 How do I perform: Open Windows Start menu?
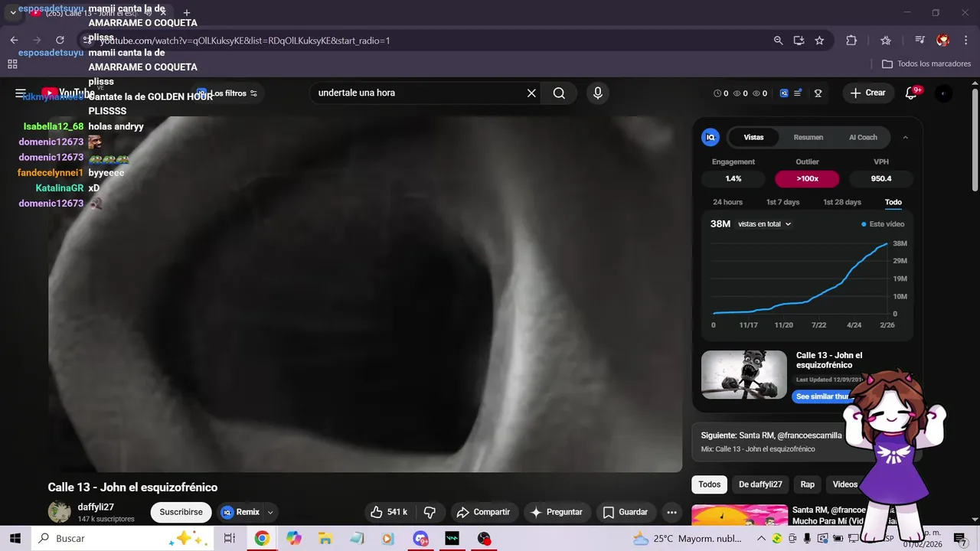pos(15,539)
